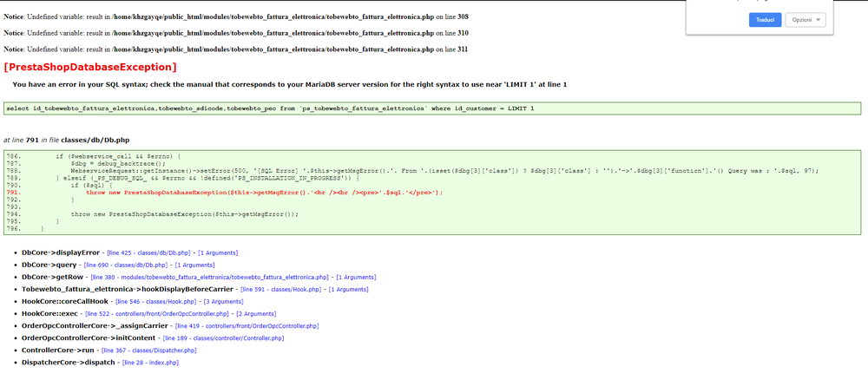Click the PrestaShopDatabaseException red heading

click(90, 68)
